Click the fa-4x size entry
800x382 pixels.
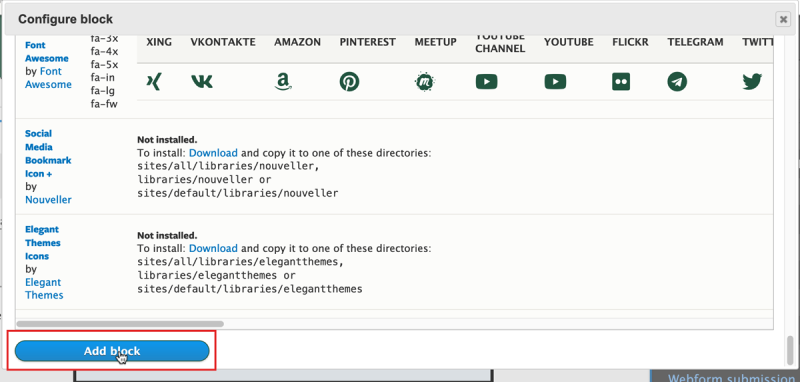coord(105,52)
